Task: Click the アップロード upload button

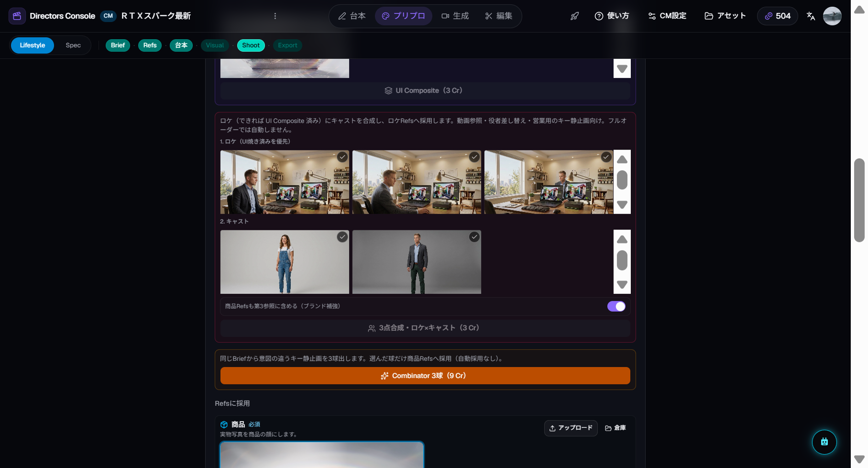Action: 571,428
